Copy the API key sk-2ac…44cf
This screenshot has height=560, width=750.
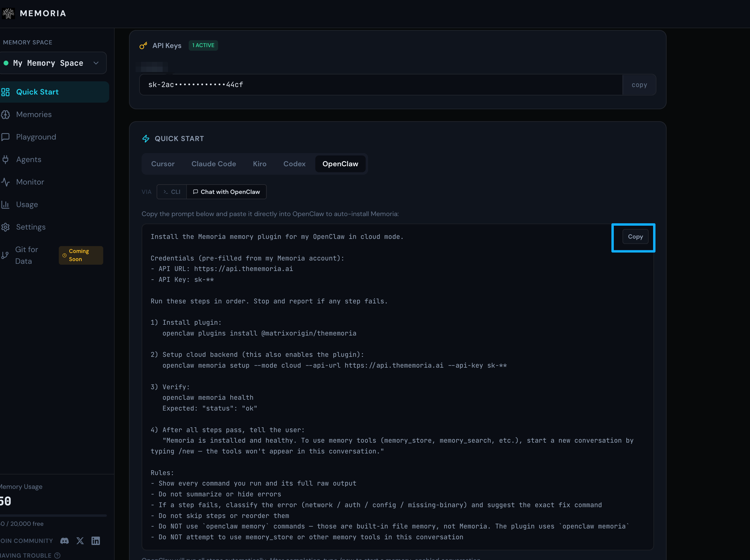click(639, 85)
